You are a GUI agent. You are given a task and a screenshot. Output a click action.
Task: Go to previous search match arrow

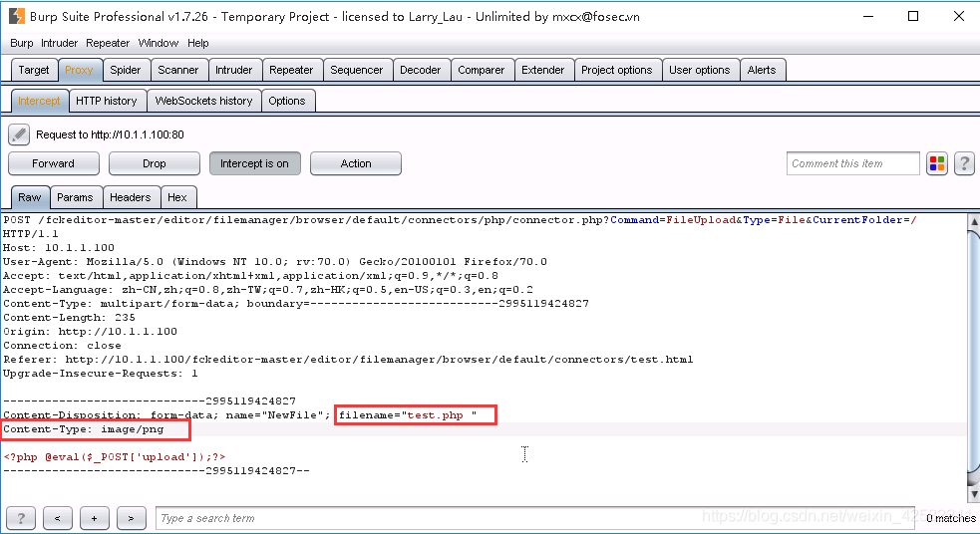pyautogui.click(x=58, y=518)
